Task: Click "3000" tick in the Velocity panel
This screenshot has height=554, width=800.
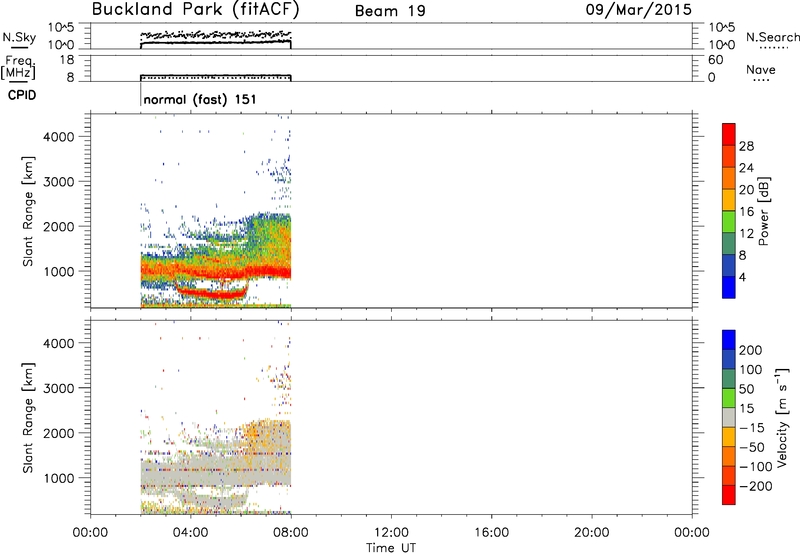Action: 59,388
